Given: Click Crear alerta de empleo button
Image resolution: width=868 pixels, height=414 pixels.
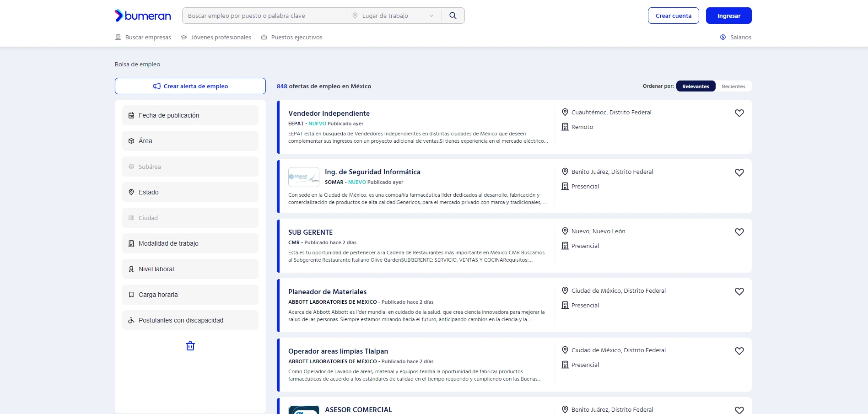Looking at the screenshot, I should tap(190, 86).
